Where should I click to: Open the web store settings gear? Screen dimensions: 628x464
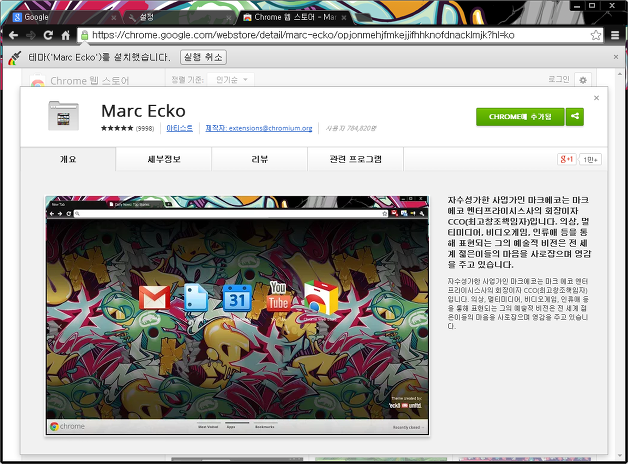tap(583, 80)
